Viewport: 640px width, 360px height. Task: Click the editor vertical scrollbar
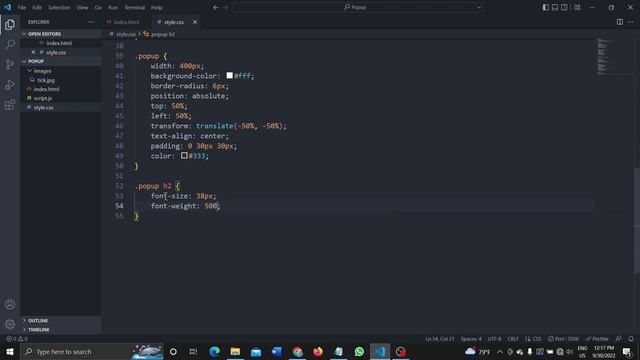tap(637, 220)
